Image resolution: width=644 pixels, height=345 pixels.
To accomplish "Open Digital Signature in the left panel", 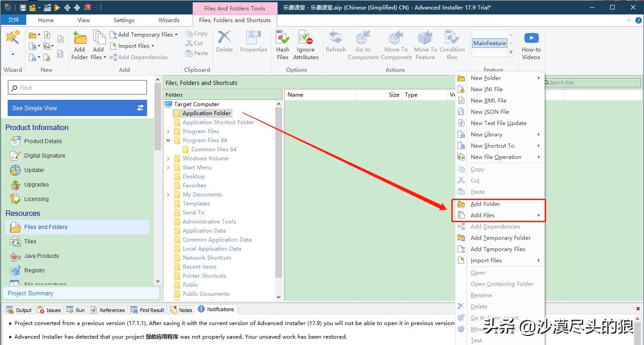I will [x=44, y=155].
